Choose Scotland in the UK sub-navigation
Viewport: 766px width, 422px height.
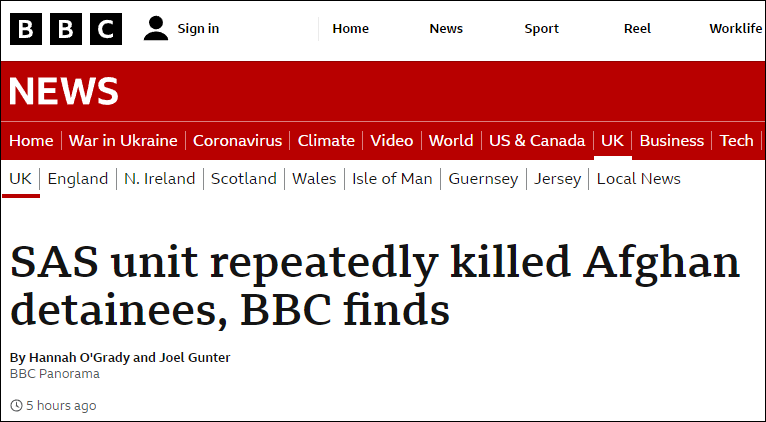click(243, 179)
